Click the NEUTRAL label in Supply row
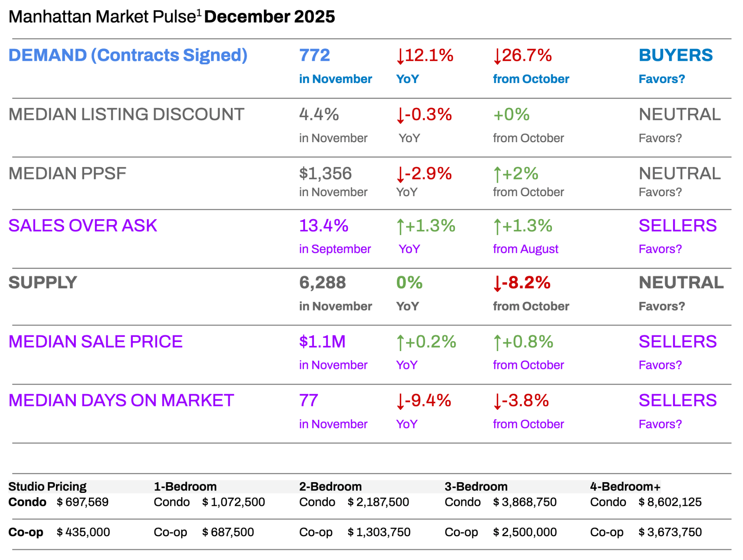This screenshot has width=743, height=560. coord(681,283)
